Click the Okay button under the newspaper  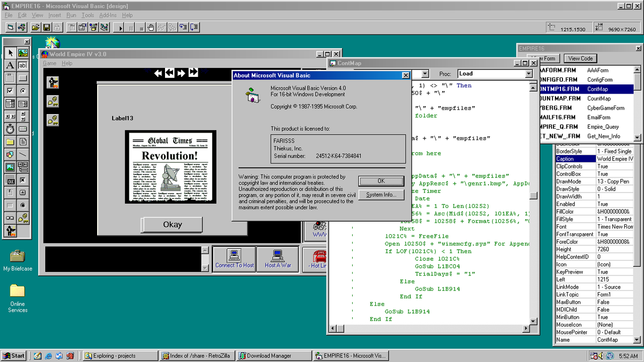[x=172, y=225]
